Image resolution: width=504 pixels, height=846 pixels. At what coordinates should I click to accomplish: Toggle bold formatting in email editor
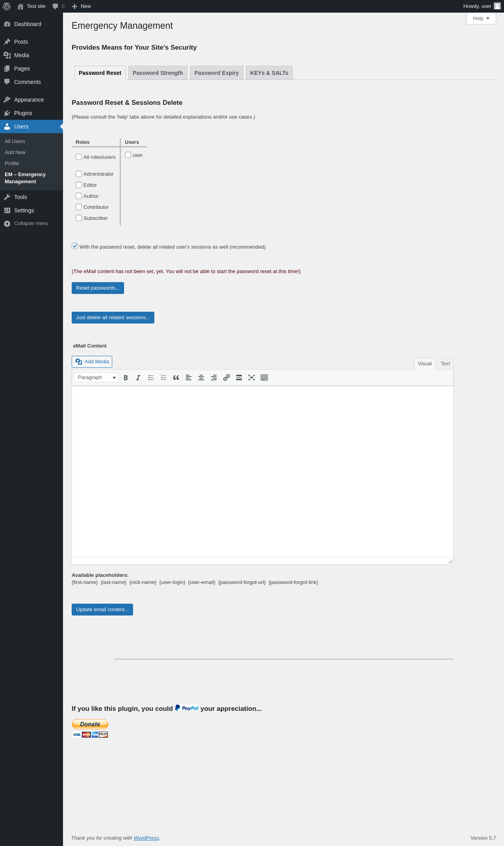(x=126, y=377)
